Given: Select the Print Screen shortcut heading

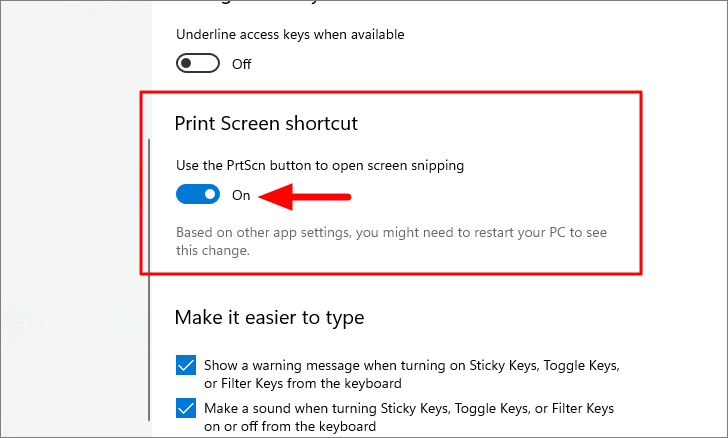Looking at the screenshot, I should point(266,124).
